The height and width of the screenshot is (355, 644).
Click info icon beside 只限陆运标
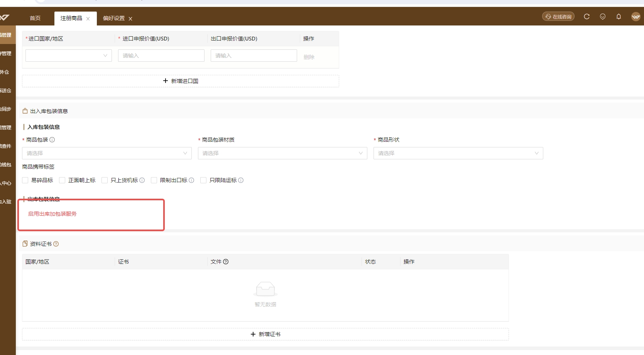pos(241,180)
